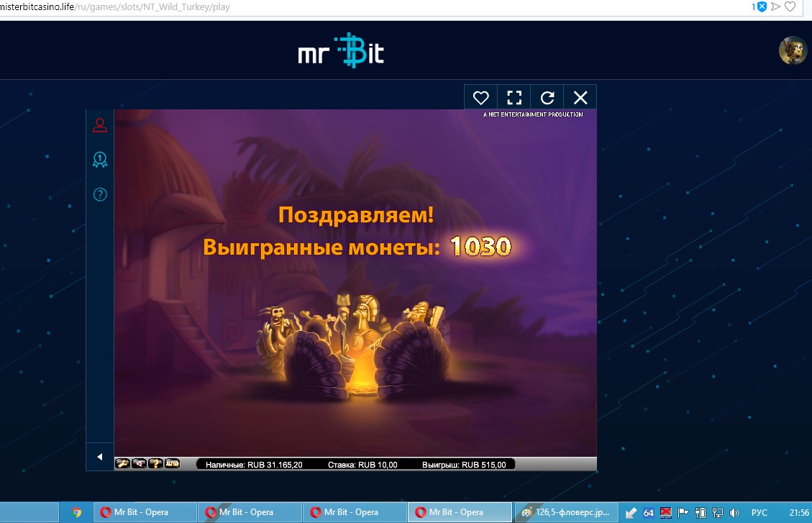Click the safely remove hardware tray icon
The image size is (812, 523).
tap(631, 513)
